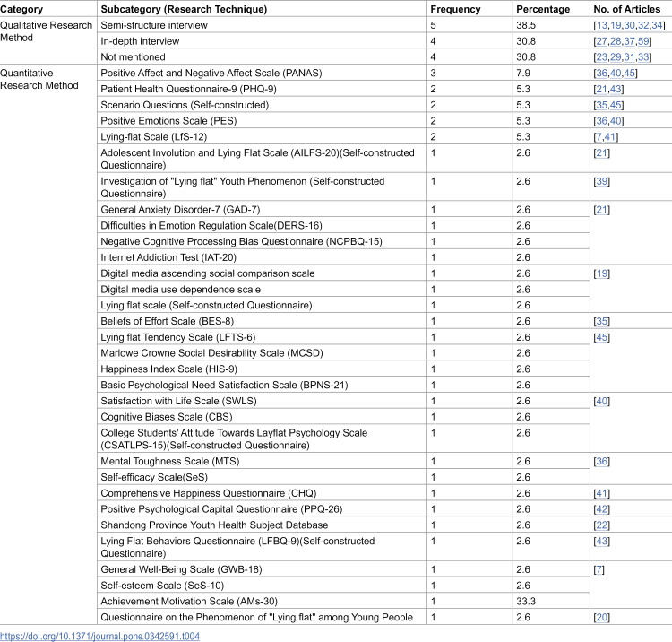672x642 pixels.
Task: Open citation 36 in the PANAS row
Action: tap(602, 73)
